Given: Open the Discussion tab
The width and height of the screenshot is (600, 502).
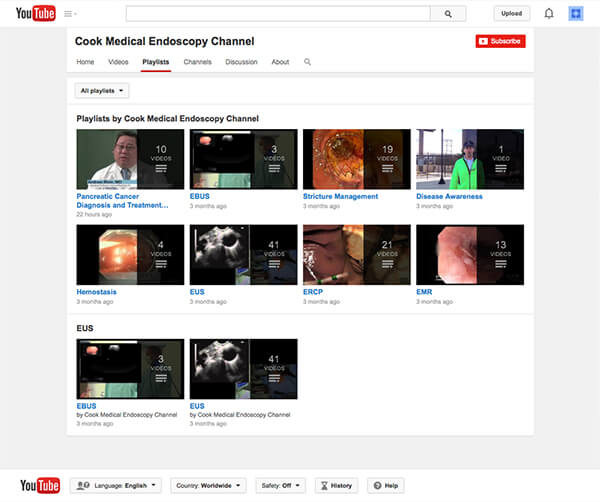Looking at the screenshot, I should pyautogui.click(x=241, y=62).
